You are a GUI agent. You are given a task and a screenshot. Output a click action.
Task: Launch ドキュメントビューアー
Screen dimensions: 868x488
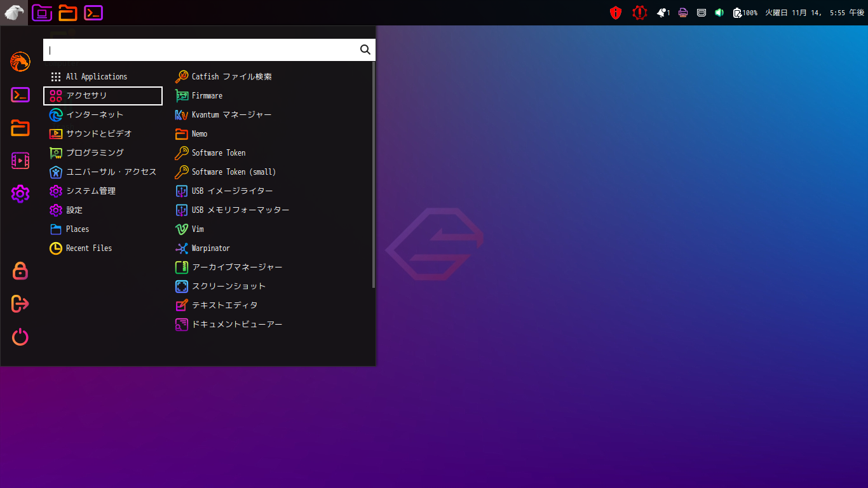[270, 324]
